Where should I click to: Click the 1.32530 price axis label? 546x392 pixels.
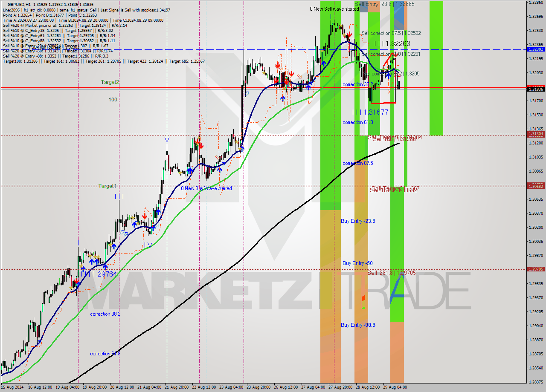click(536, 31)
